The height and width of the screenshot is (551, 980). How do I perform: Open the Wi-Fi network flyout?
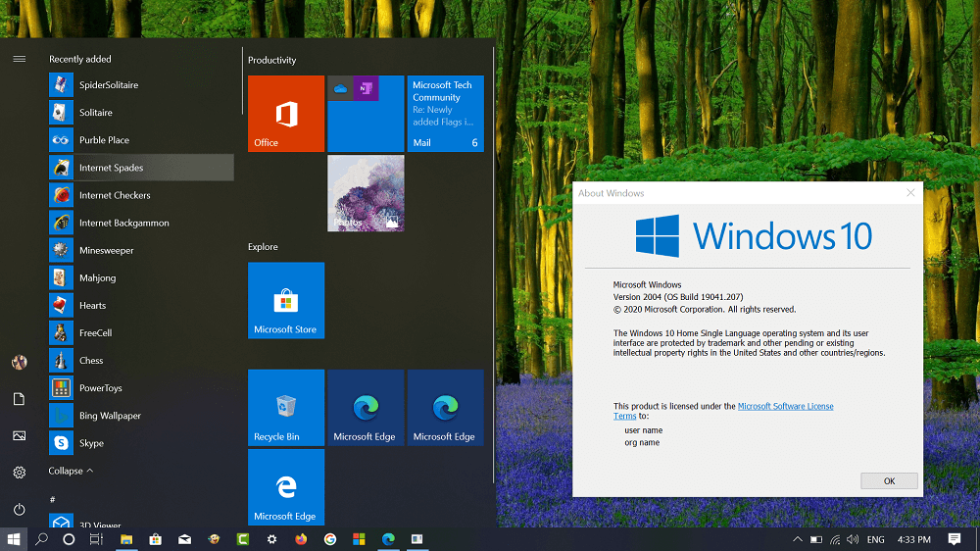tap(834, 538)
